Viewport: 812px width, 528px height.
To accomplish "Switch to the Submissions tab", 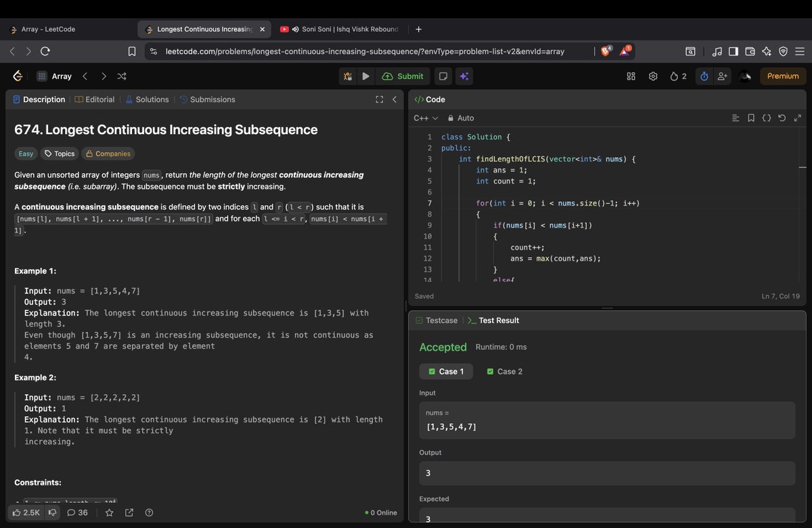I will coord(207,100).
